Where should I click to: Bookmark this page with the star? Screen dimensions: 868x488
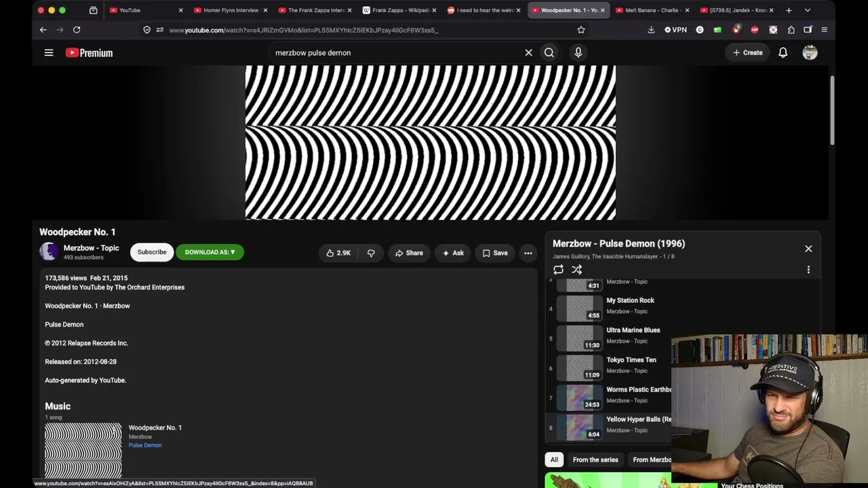581,30
